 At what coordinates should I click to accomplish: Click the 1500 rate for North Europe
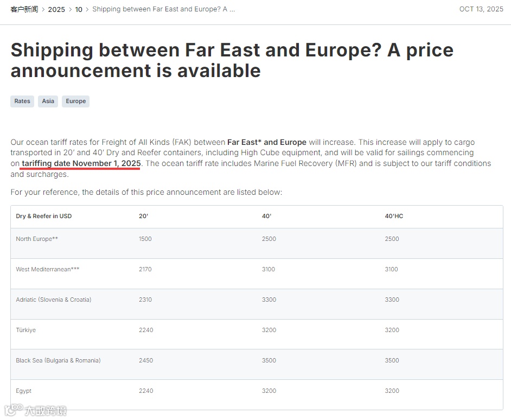[145, 239]
